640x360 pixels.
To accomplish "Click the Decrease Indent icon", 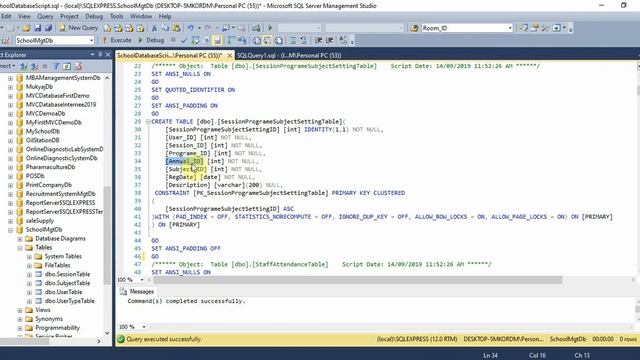I will (x=318, y=40).
